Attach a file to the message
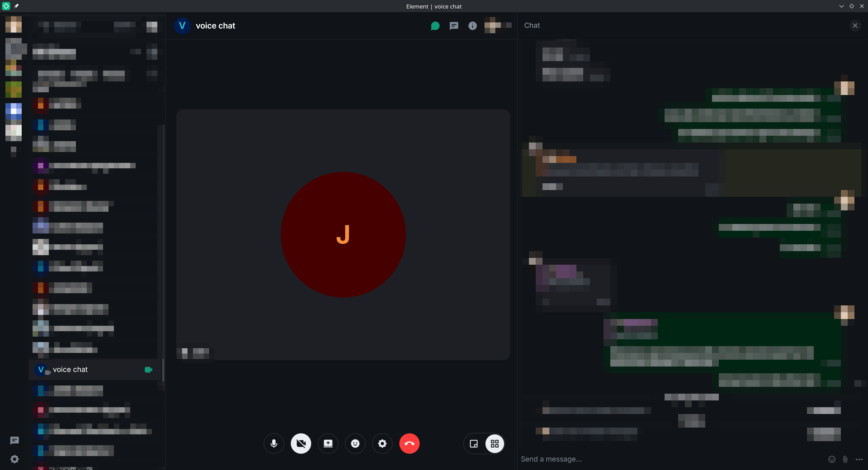 click(845, 459)
